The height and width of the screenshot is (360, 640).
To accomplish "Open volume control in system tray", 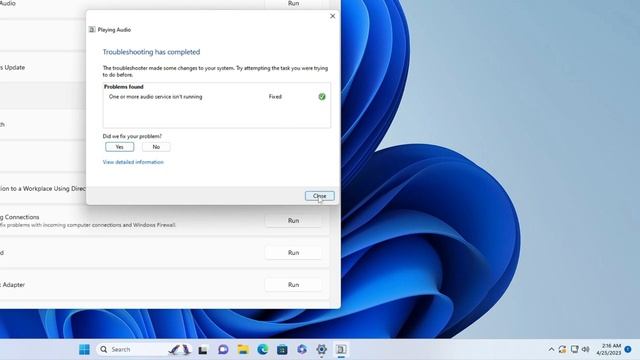I will click(586, 349).
